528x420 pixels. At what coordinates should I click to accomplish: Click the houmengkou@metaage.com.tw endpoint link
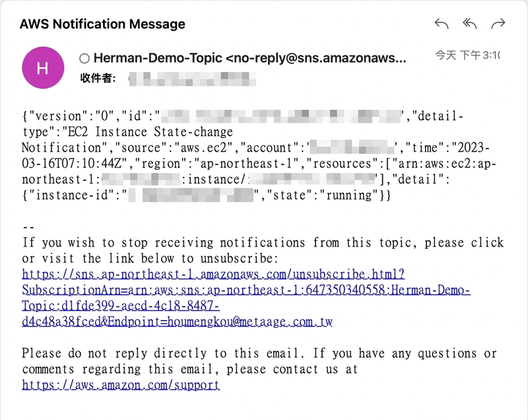[x=250, y=322]
